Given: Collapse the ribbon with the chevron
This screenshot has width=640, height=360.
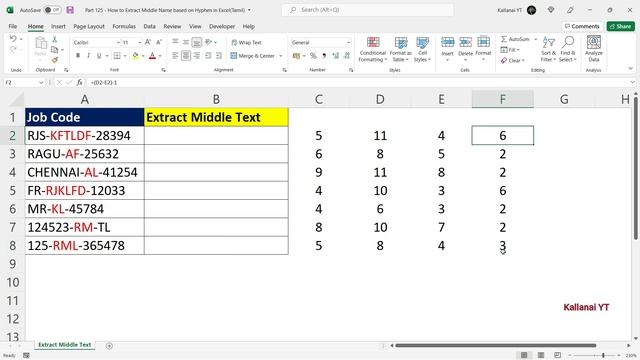Looking at the screenshot, I should point(631,69).
